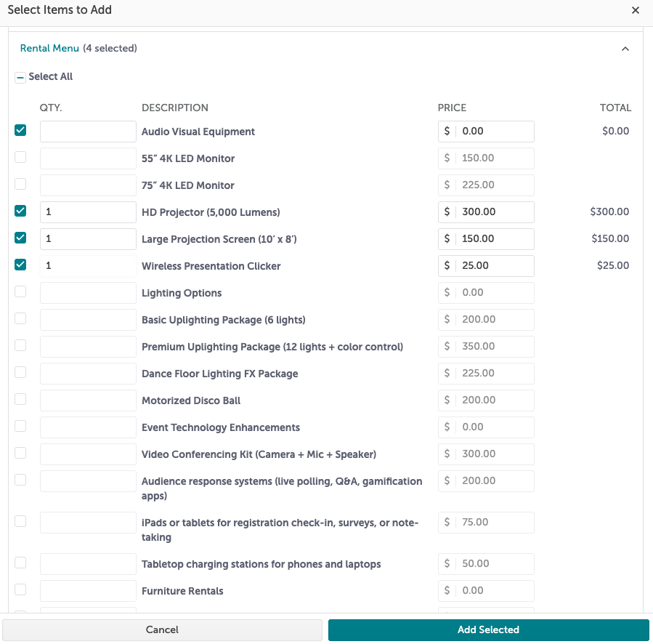Viewport: 653px width, 644px height.
Task: Enable the Motorized Disco Ball checkbox
Action: click(x=20, y=399)
